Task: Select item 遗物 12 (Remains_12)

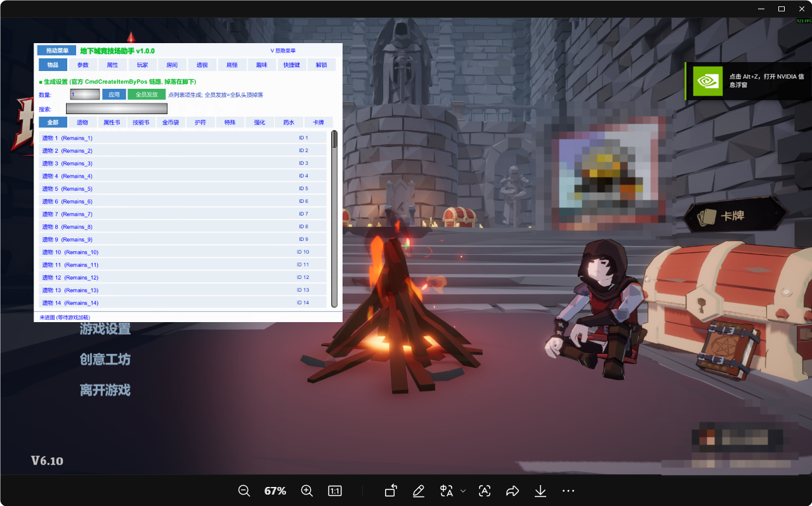Action: (x=183, y=277)
